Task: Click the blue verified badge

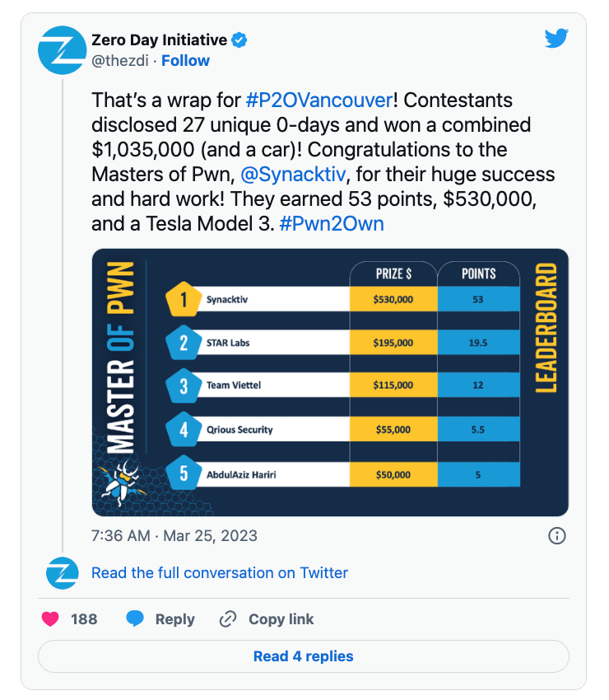Action: (239, 40)
